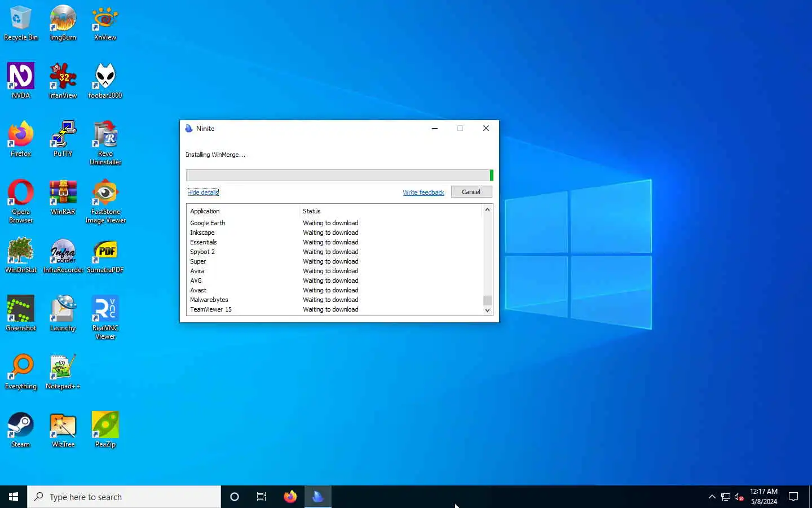Select the NVDA desktop icon
This screenshot has width=812, height=508.
tap(21, 81)
